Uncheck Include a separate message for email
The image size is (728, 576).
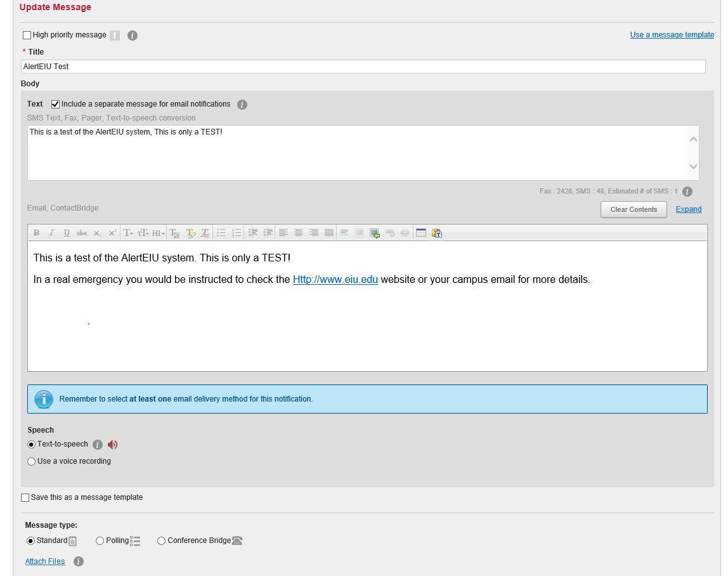pos(55,104)
